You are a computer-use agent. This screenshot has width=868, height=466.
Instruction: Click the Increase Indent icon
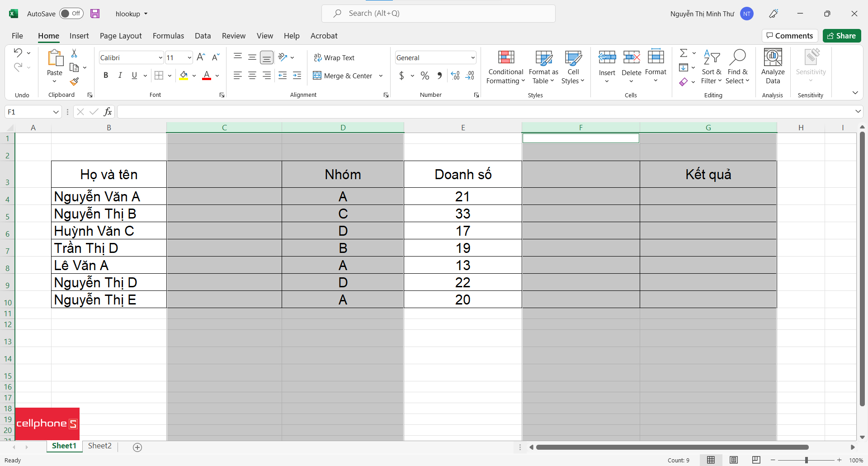[x=297, y=76]
